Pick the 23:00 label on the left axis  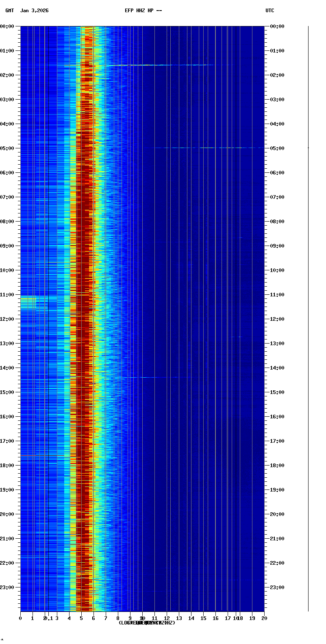coord(8,587)
